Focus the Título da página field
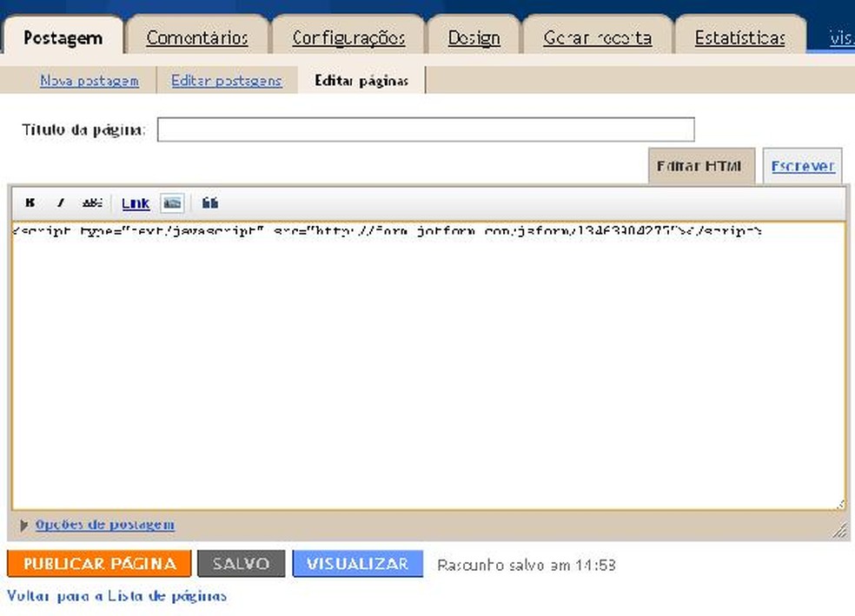Screen dimensions: 855x616 pyautogui.click(x=426, y=129)
